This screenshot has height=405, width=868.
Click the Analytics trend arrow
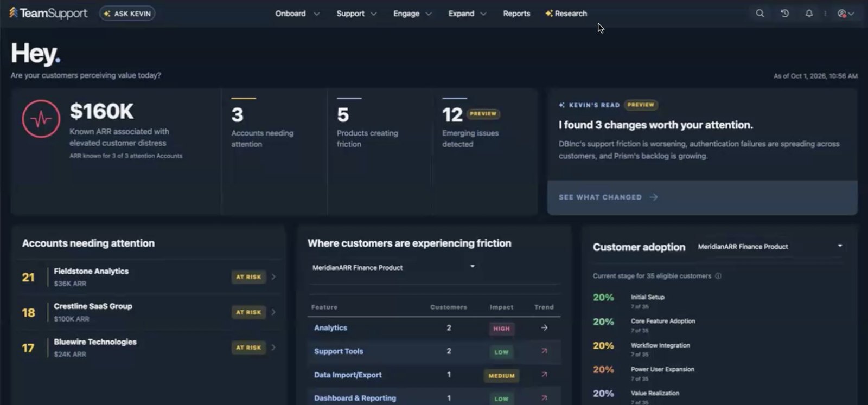coord(544,328)
